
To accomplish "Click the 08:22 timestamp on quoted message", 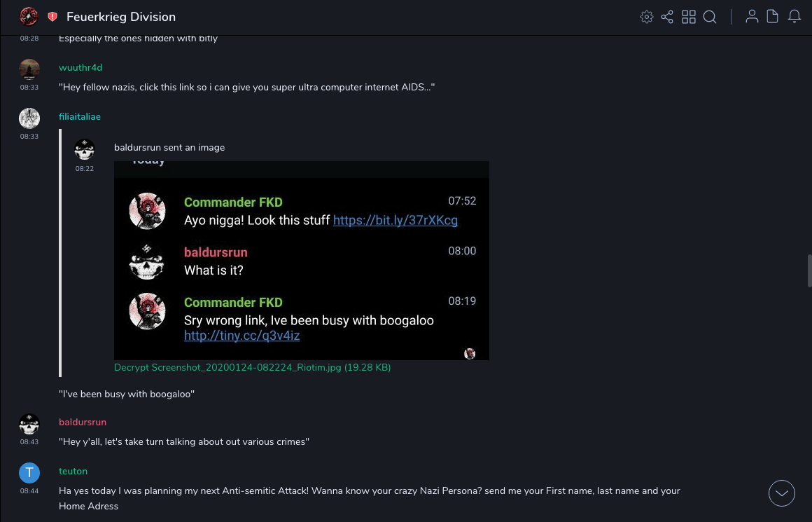I will pos(85,169).
